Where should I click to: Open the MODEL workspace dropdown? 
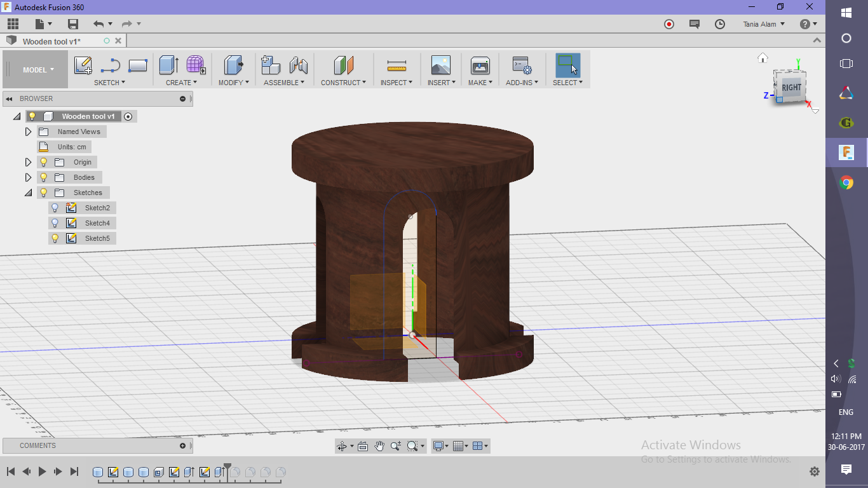38,70
